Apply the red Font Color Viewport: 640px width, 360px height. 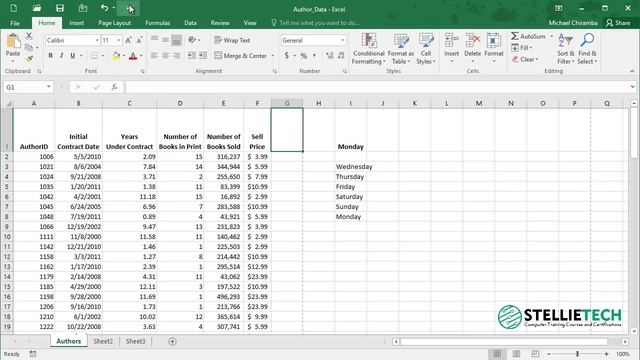(x=133, y=56)
